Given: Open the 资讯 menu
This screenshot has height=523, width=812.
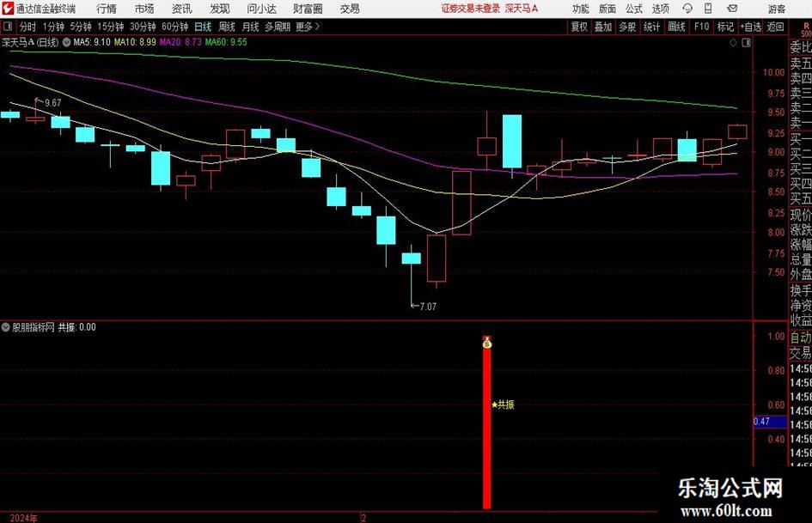Looking at the screenshot, I should click(182, 9).
